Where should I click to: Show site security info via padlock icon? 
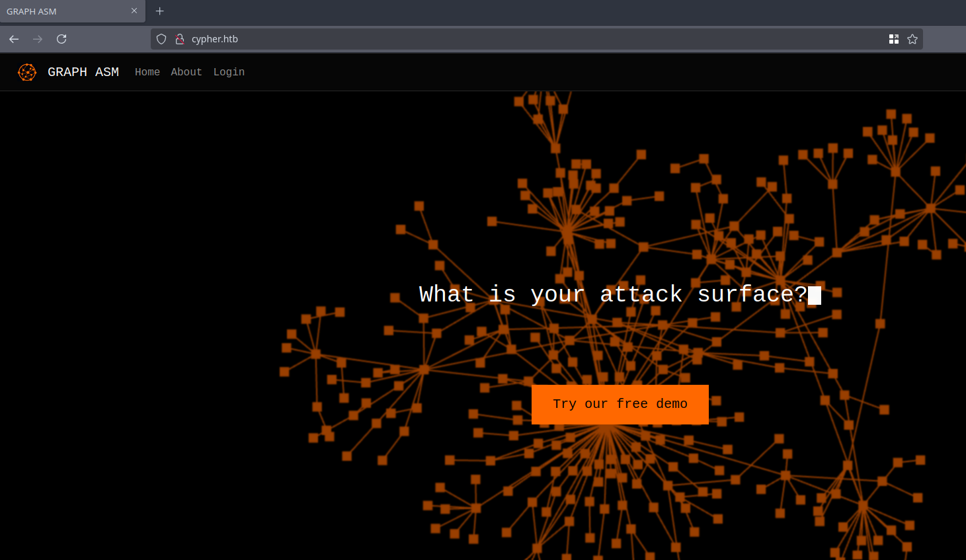179,39
